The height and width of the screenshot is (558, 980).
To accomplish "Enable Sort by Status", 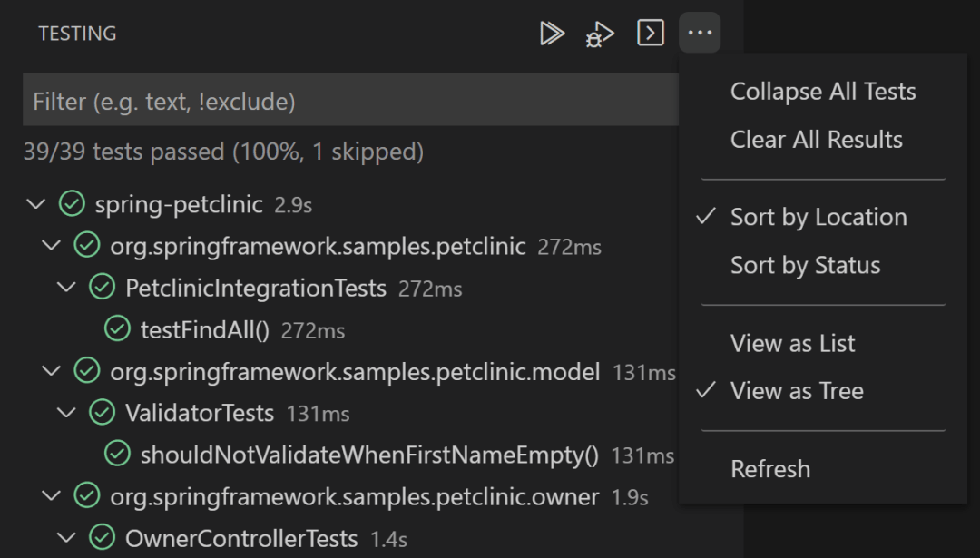I will (805, 265).
